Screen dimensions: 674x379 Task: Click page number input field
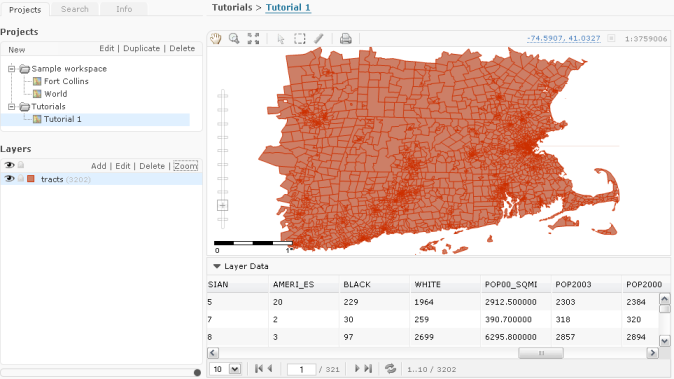click(x=301, y=369)
